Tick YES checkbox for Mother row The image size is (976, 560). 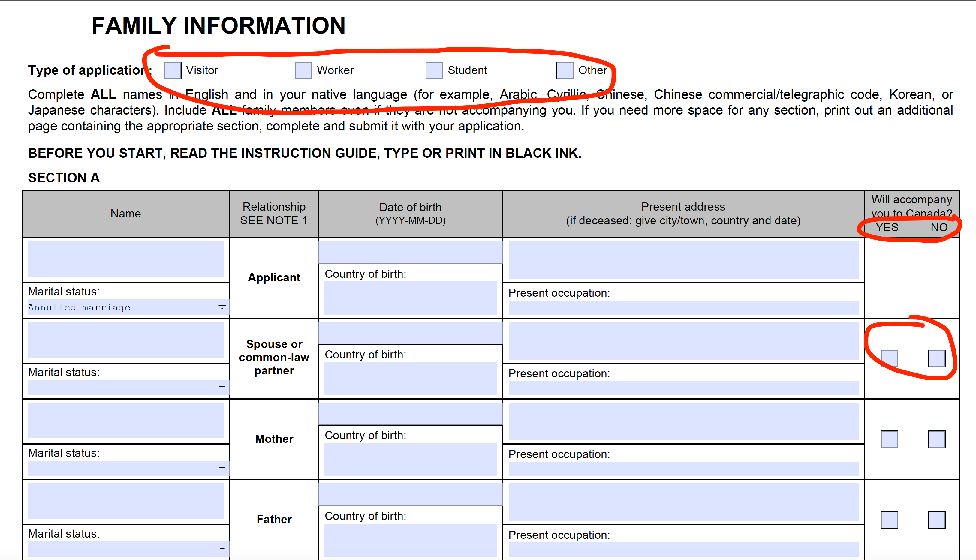tap(889, 439)
